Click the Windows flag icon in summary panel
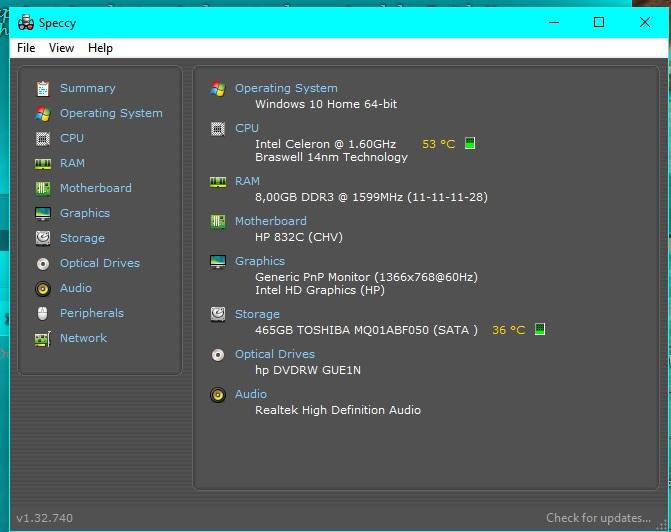 tap(218, 89)
